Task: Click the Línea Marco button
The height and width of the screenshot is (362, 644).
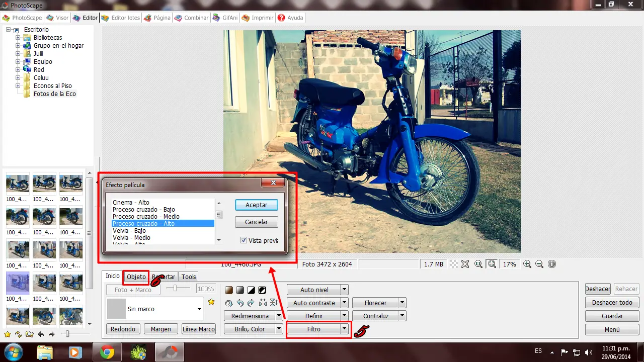Action: pyautogui.click(x=199, y=329)
